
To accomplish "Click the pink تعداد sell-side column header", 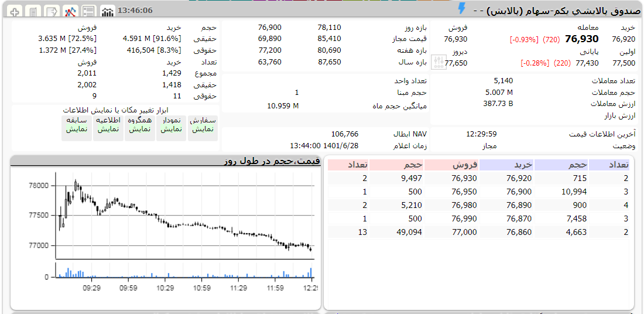I will (x=348, y=165).
